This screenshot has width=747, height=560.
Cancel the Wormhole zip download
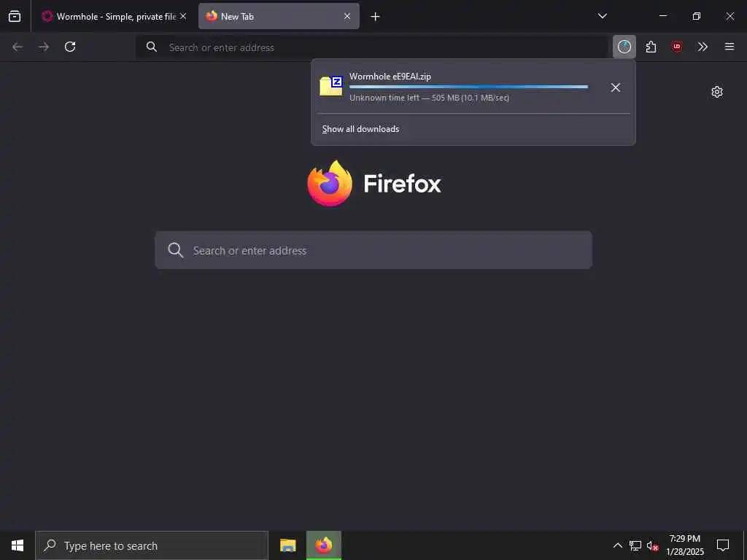click(616, 87)
